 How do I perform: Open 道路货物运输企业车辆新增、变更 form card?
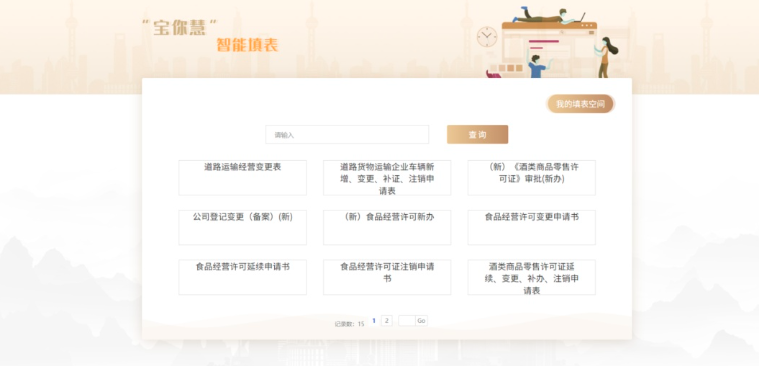click(387, 178)
